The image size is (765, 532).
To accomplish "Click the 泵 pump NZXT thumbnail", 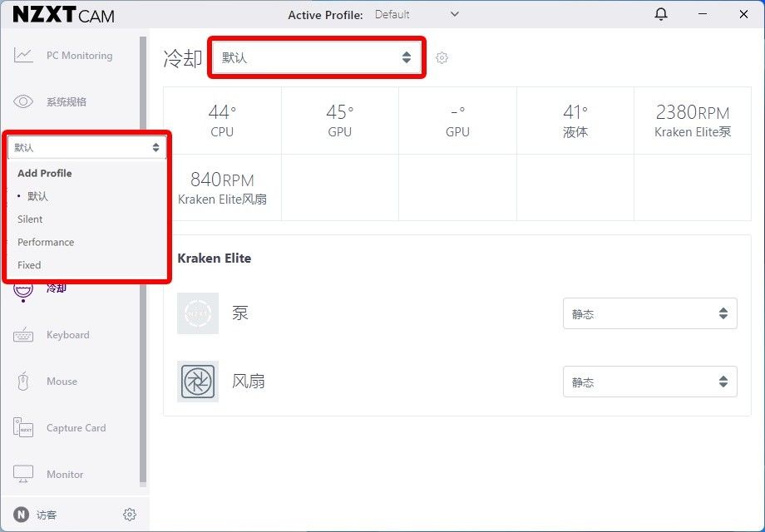I will [x=198, y=313].
